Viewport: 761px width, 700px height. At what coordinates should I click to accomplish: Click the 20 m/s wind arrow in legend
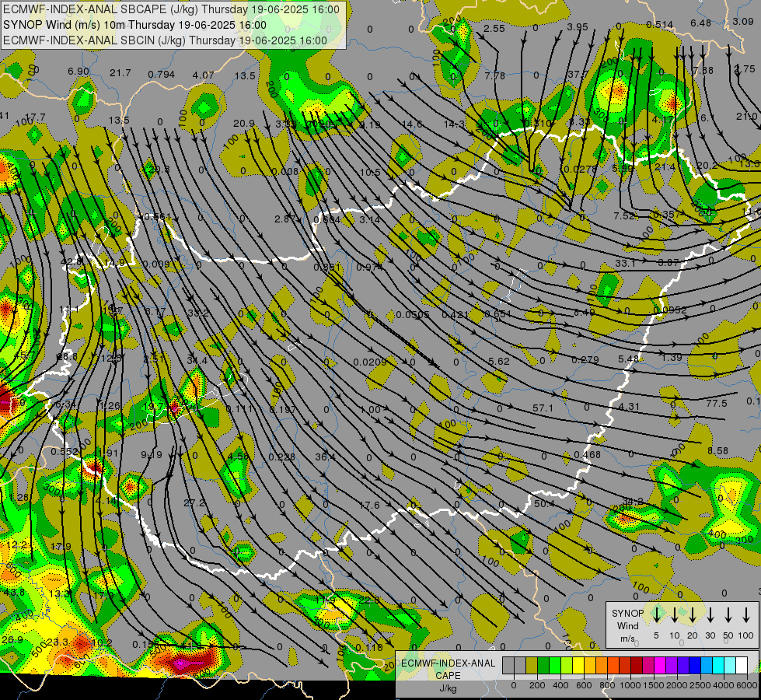point(693,615)
